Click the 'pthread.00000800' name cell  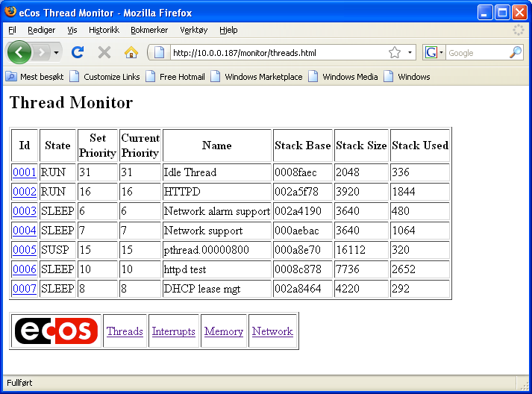(217, 250)
